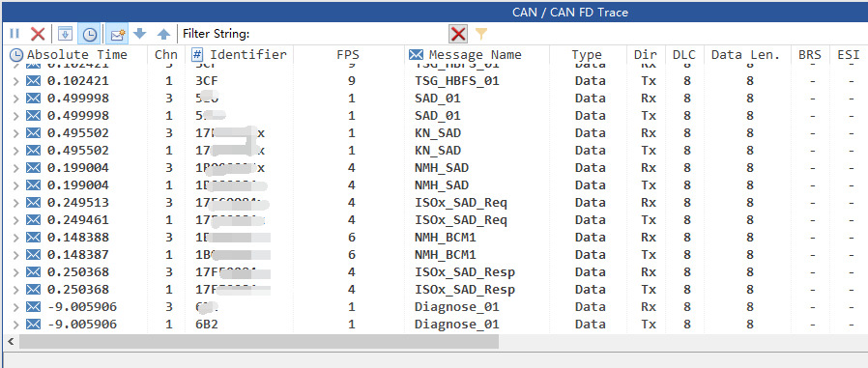Screen dimensions: 868x368
Task: Select the 0.148388 timestamp cell
Action: point(78,238)
